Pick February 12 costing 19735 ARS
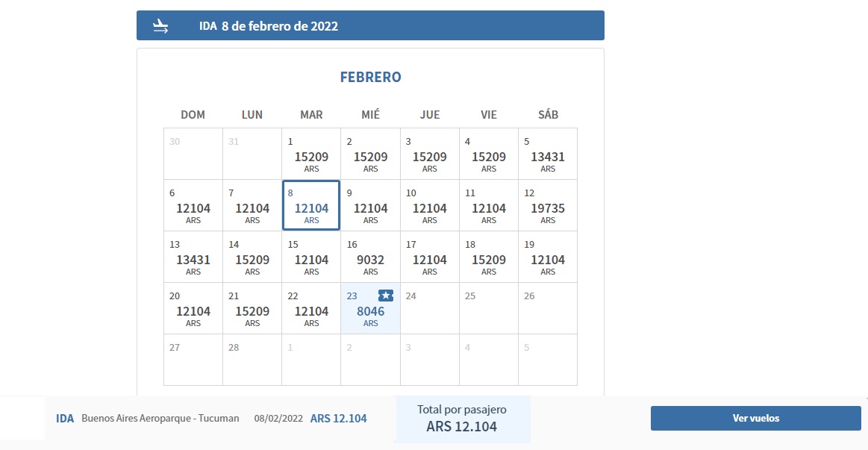This screenshot has width=868, height=450. click(548, 205)
